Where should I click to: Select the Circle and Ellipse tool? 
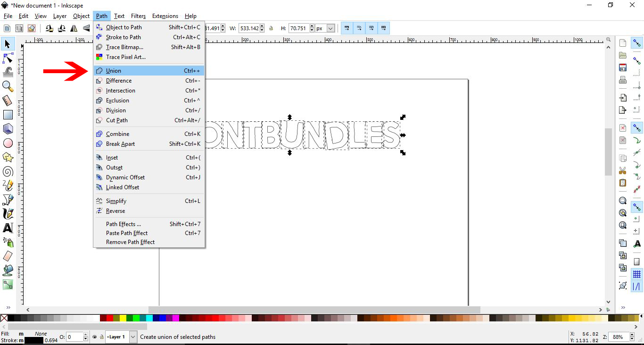[x=8, y=143]
